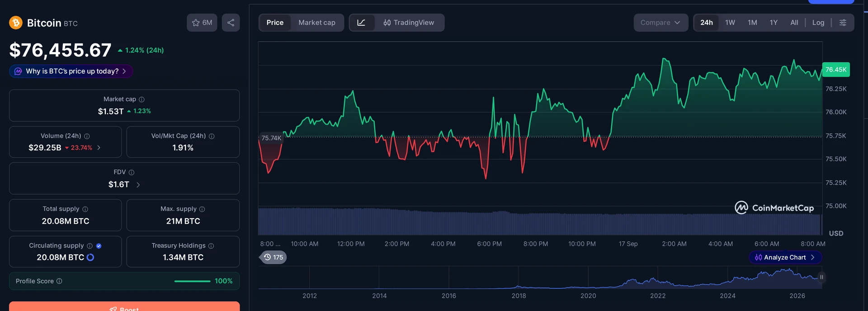Select the 1Y time range
Image resolution: width=868 pixels, height=311 pixels.
(774, 23)
